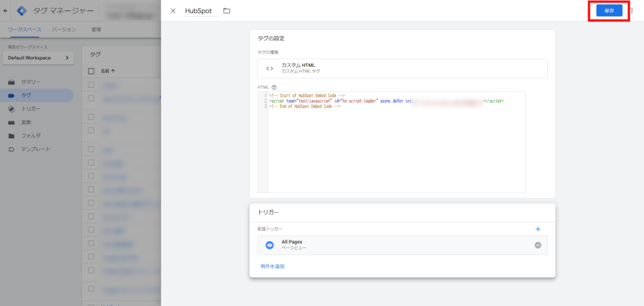Click the サマリー sidebar icon
Screen dimensions: 644x306
[x=11, y=82]
